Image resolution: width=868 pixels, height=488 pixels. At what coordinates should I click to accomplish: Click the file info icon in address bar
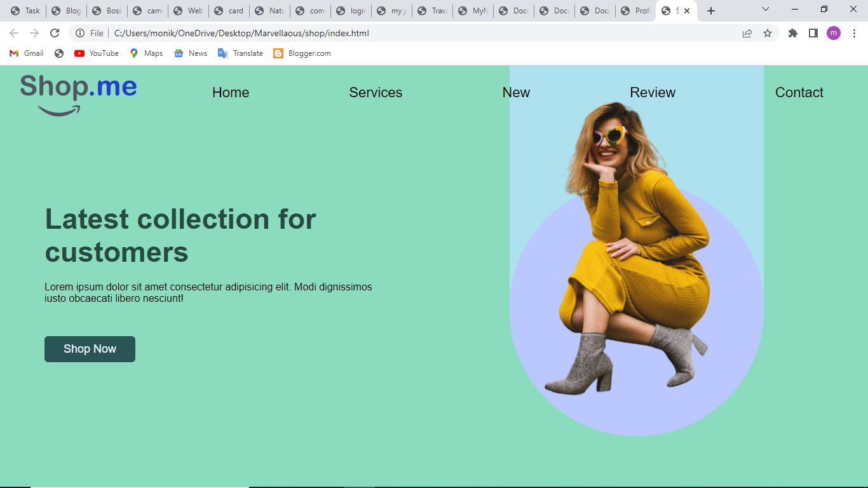tap(80, 33)
